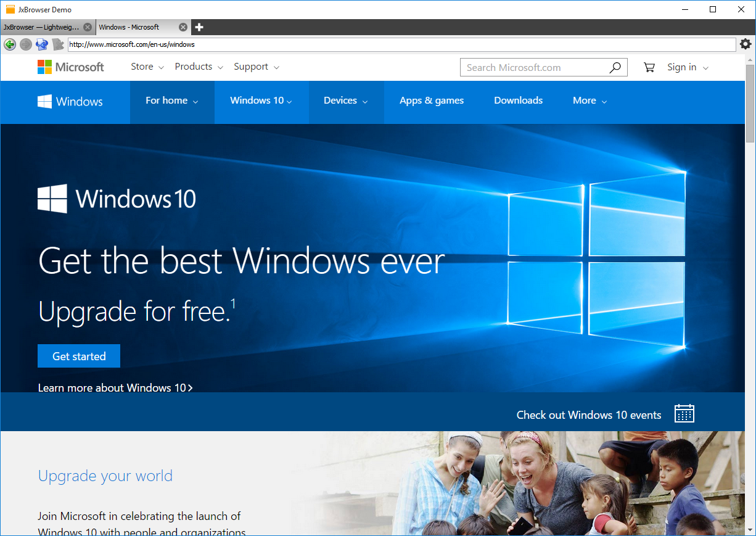Click the Get started button

pyautogui.click(x=79, y=356)
